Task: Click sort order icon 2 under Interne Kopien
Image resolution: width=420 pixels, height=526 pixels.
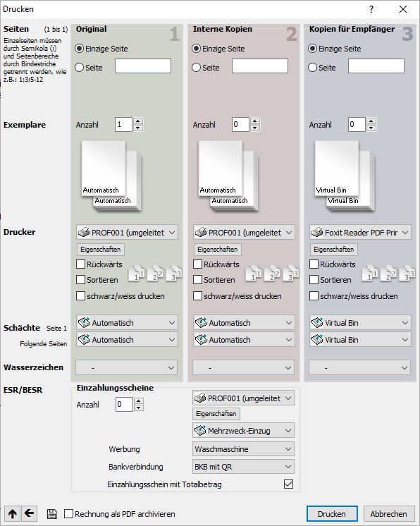Action: (272, 273)
